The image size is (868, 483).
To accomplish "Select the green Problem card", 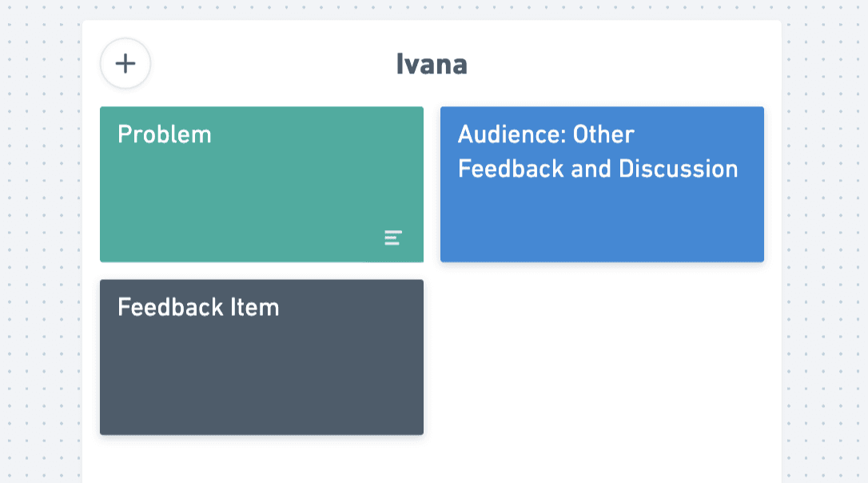I will 261,184.
